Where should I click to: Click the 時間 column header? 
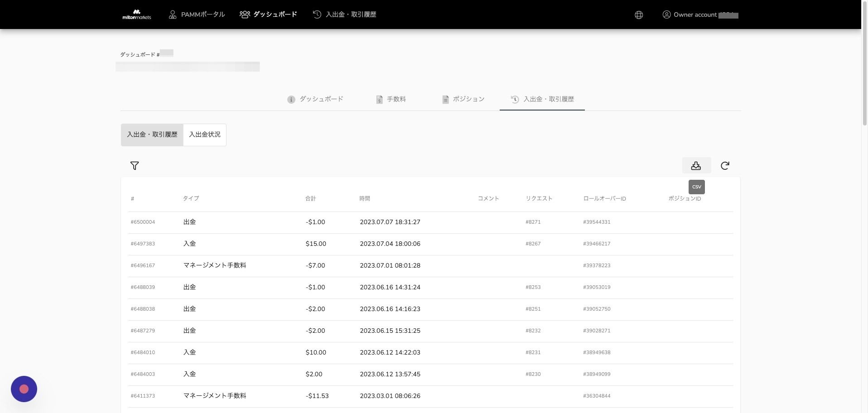365,198
